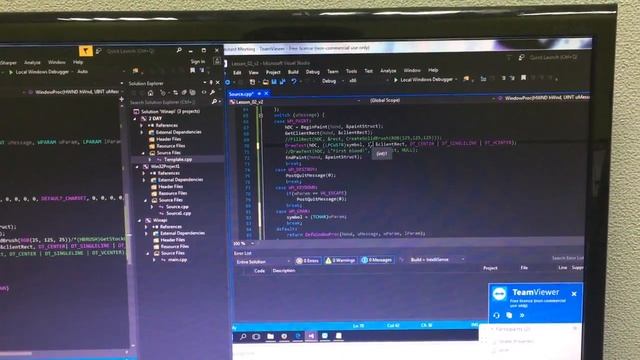Viewport: 640px width, 360px height.
Task: Toggle the 0 Warnings filter
Action: click(340, 260)
